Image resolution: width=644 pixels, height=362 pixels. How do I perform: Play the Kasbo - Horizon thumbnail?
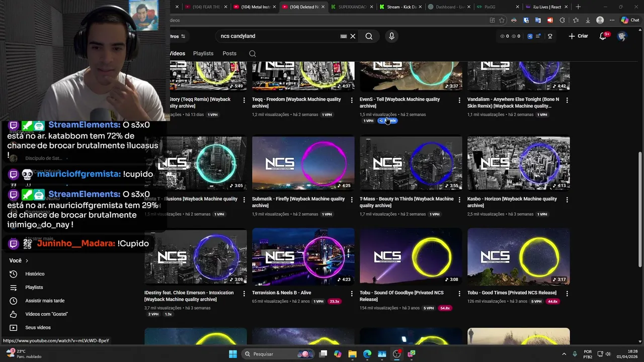pyautogui.click(x=519, y=163)
